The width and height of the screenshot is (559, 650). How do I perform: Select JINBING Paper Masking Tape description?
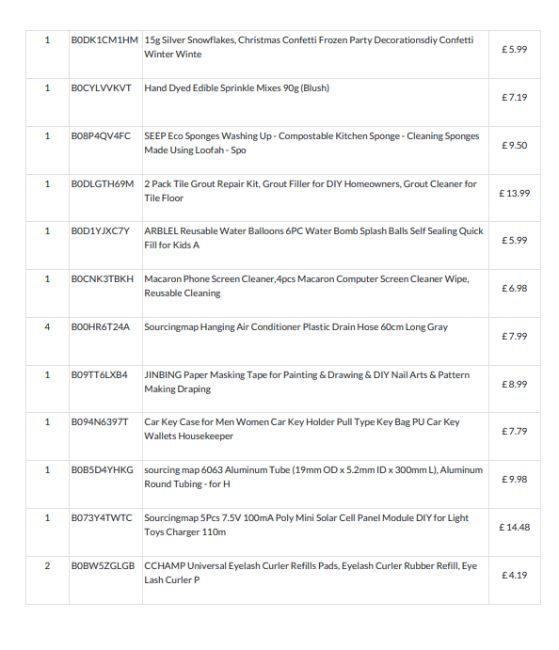click(x=307, y=382)
